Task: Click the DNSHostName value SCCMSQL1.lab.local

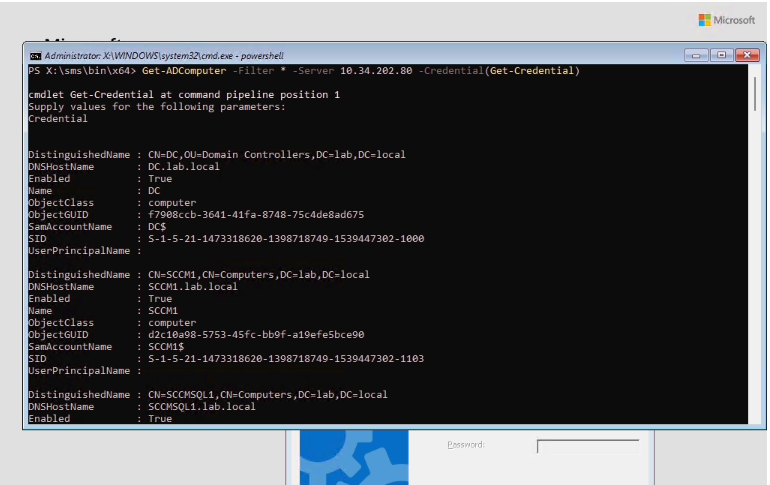Action: [202, 407]
